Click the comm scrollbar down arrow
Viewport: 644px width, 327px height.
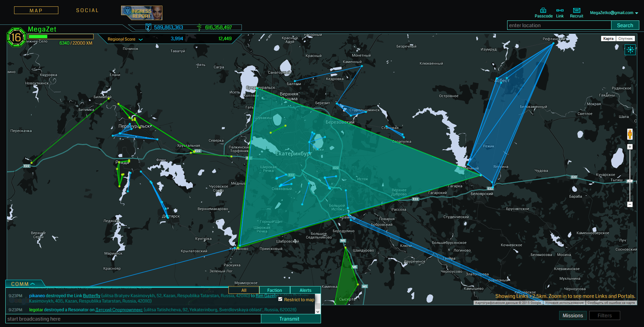(318, 311)
